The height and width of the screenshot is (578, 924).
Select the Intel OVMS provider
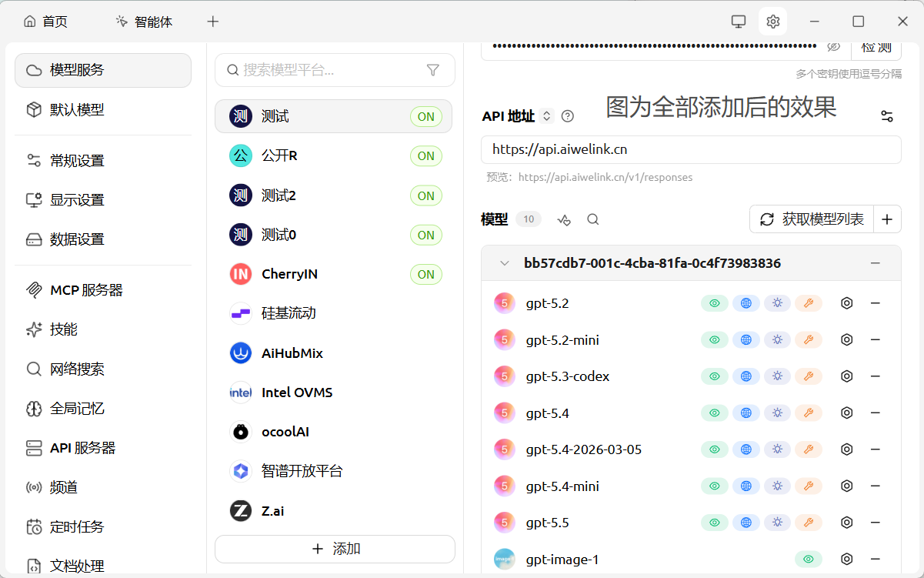tap(333, 393)
